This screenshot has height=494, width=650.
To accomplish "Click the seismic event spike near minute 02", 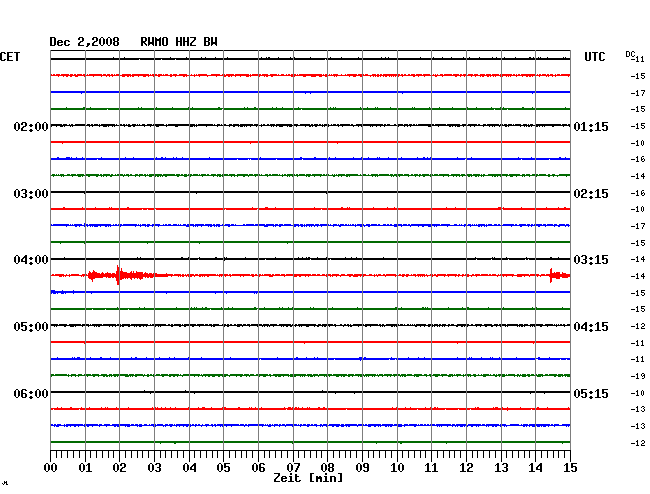I will [118, 275].
